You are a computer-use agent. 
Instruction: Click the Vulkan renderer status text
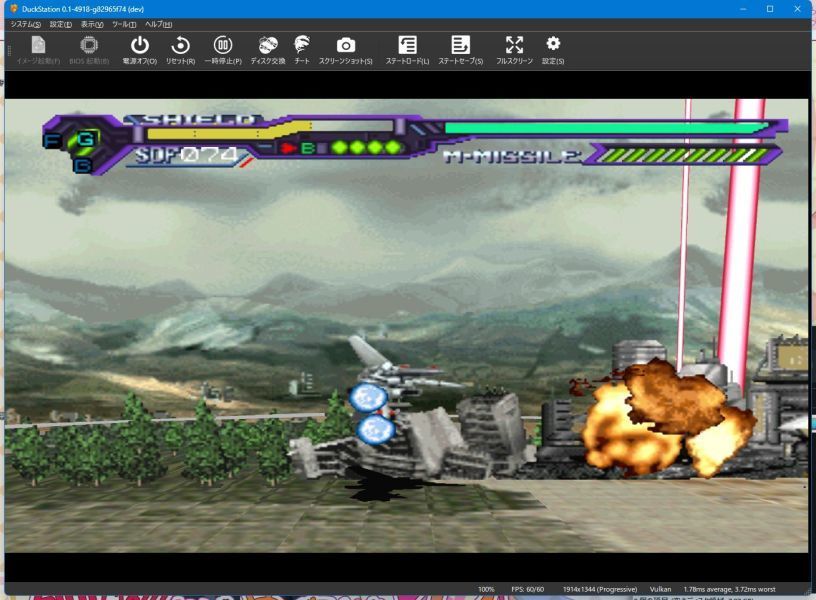(660, 589)
